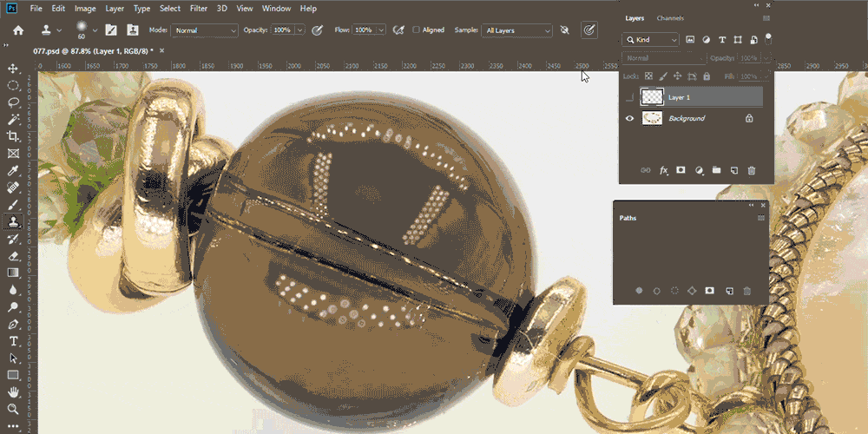Toggle the Clone Source panel
868x434 pixels.
pyautogui.click(x=132, y=30)
